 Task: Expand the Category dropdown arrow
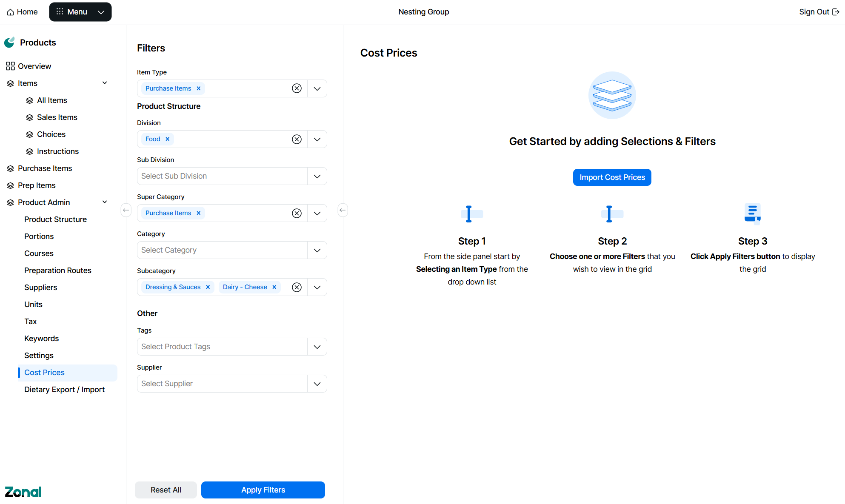pyautogui.click(x=317, y=250)
